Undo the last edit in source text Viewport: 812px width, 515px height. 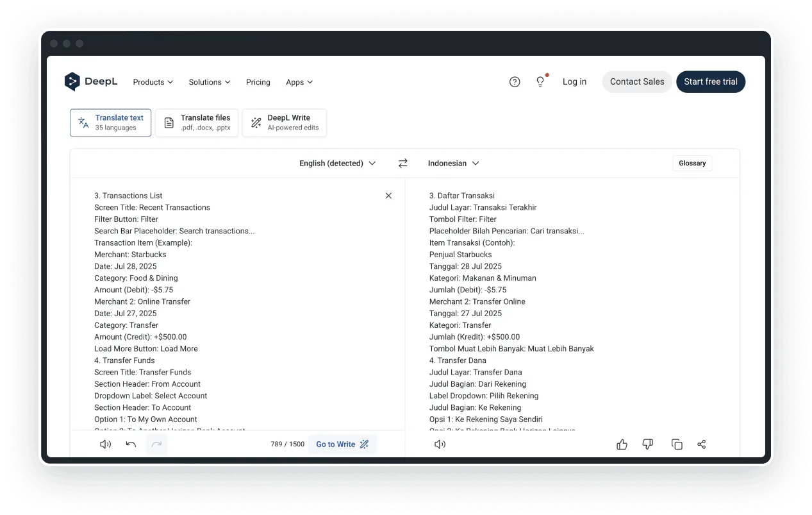pyautogui.click(x=131, y=444)
